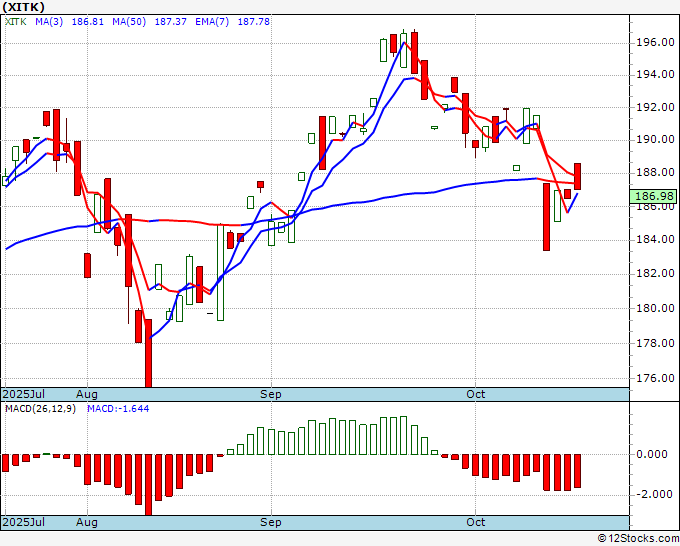Click the Oct label on price timeline
This screenshot has width=680, height=546.
pos(475,394)
